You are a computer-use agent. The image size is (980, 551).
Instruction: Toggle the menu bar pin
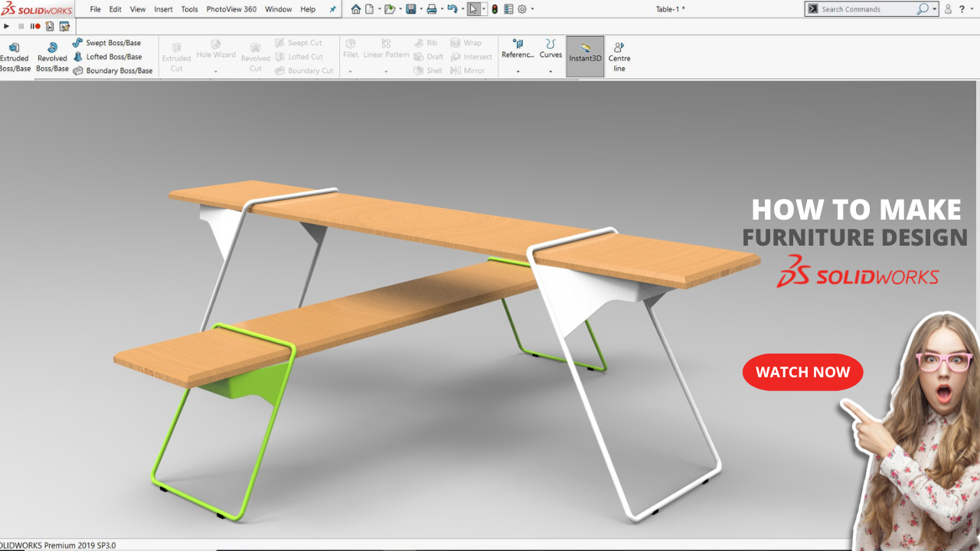332,9
